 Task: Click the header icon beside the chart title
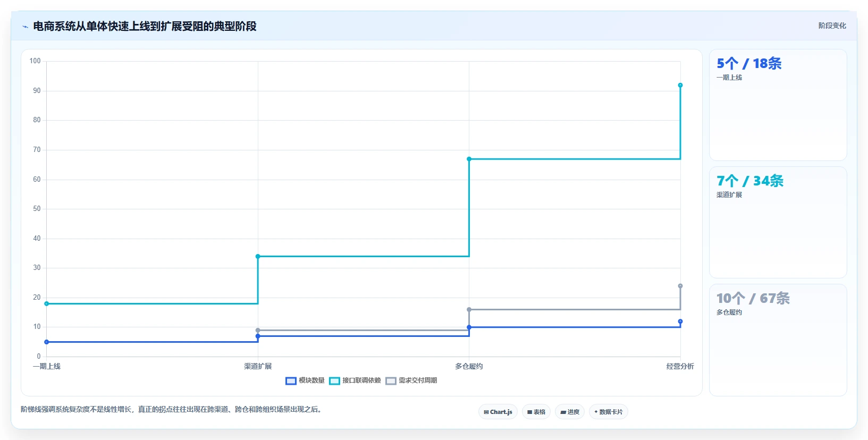[x=25, y=27]
